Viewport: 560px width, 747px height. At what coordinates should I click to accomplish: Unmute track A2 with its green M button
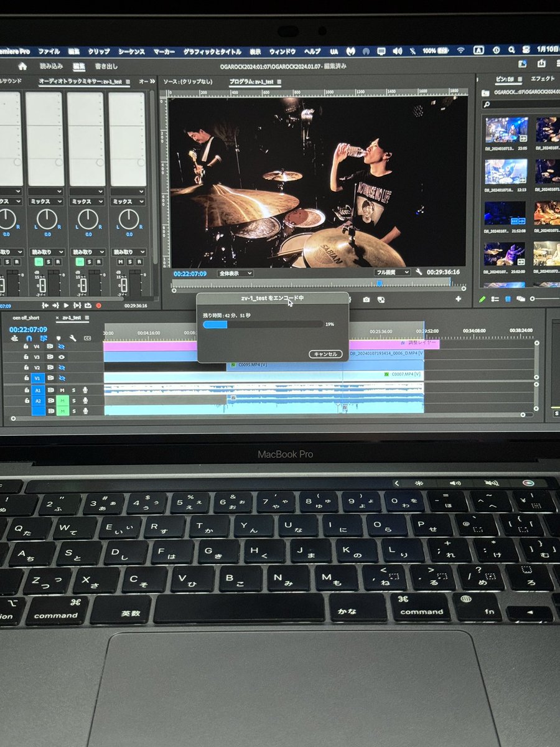pos(62,400)
